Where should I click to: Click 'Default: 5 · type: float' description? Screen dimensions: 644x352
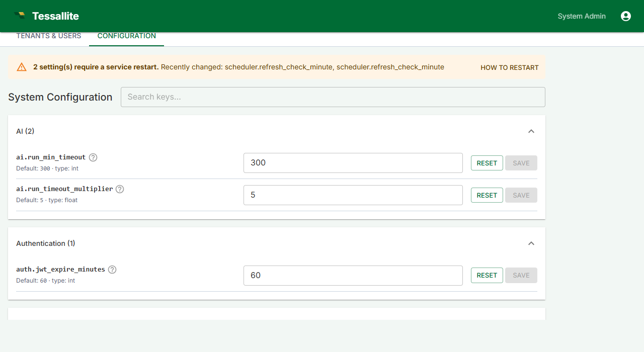47,200
